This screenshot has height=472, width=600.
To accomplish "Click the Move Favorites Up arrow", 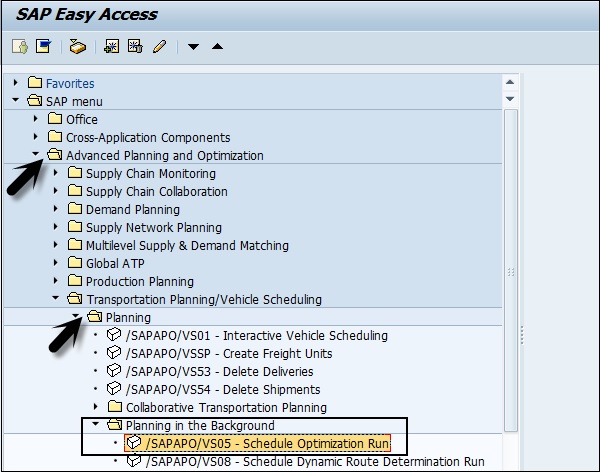I will [x=217, y=47].
